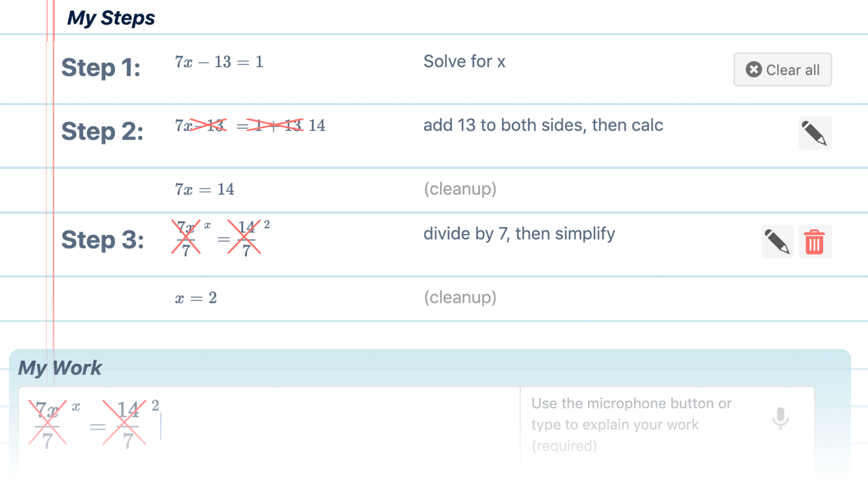Select the note divide by 7, then simplify
Screen dimensions: 868x482
point(519,233)
